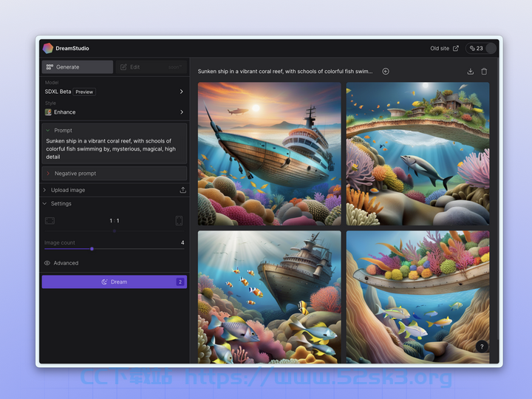Open the warship with clownfish image thumbnail
The width and height of the screenshot is (532, 399).
[x=270, y=297]
